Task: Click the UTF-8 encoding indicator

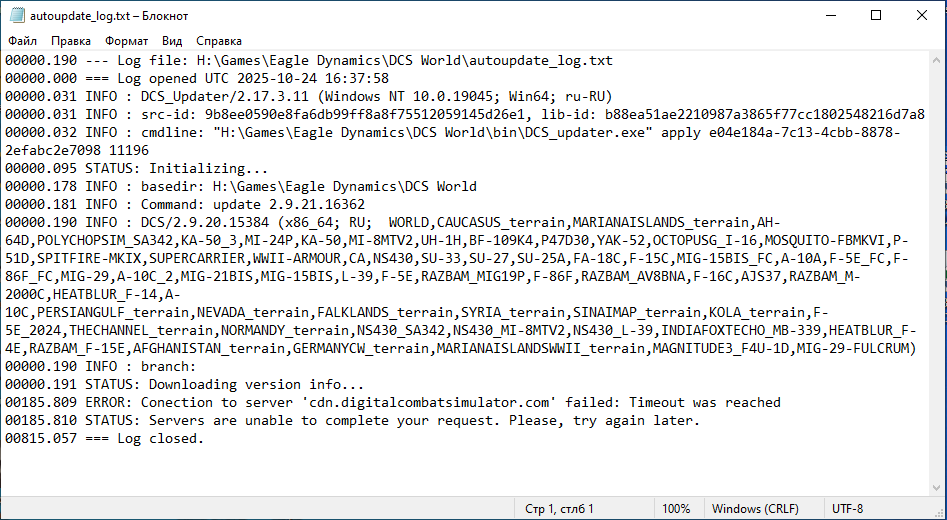Action: pyautogui.click(x=848, y=509)
